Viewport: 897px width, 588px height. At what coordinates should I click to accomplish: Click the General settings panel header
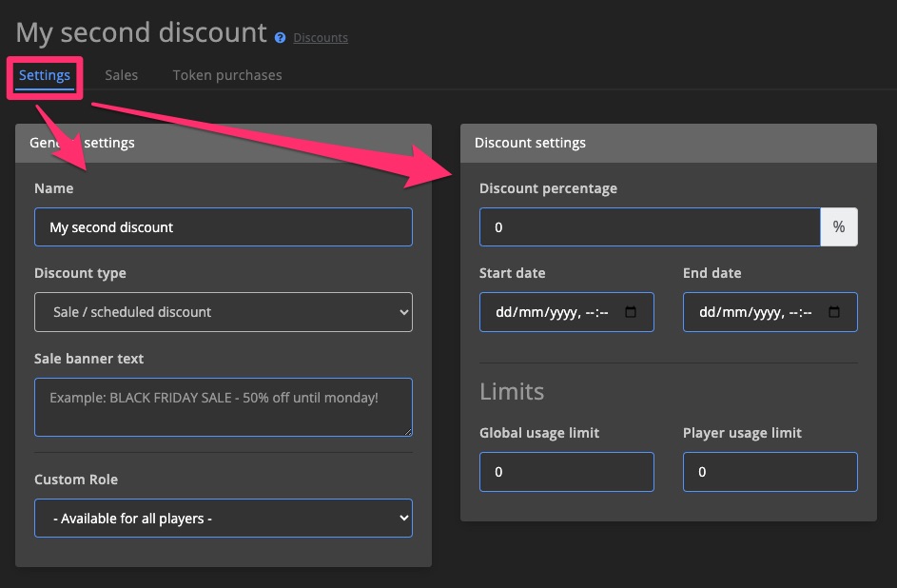(x=85, y=142)
